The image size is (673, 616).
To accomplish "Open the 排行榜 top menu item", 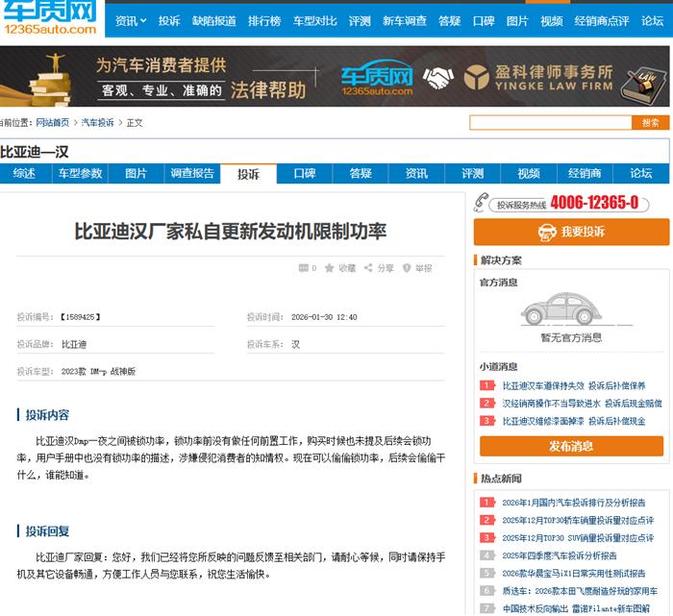I will (264, 20).
